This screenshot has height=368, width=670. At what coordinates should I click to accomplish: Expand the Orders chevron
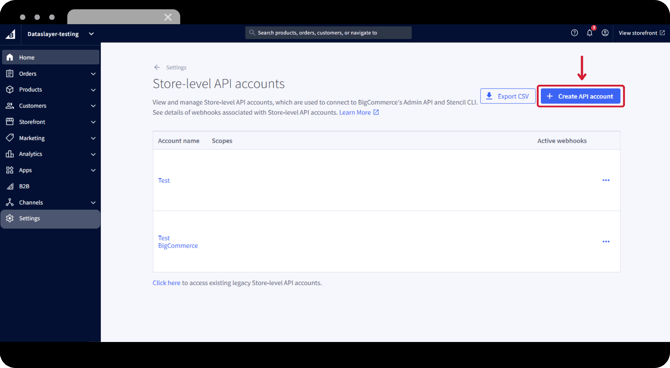point(93,74)
